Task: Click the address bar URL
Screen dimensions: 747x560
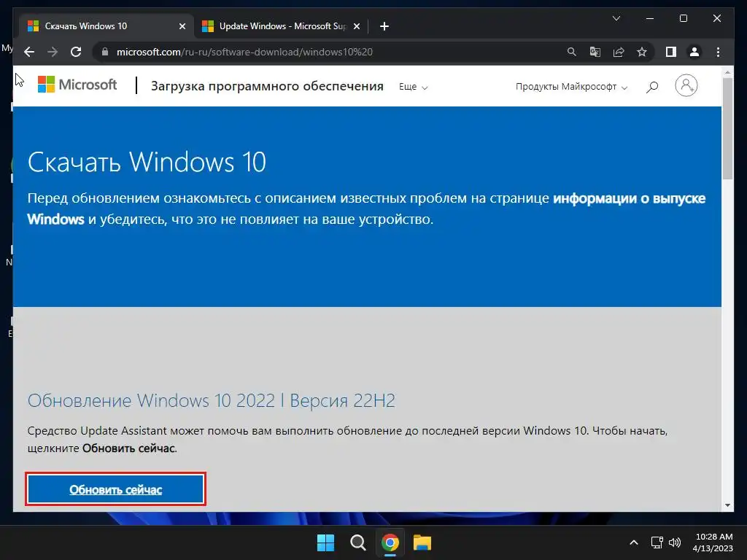Action: coord(244,52)
